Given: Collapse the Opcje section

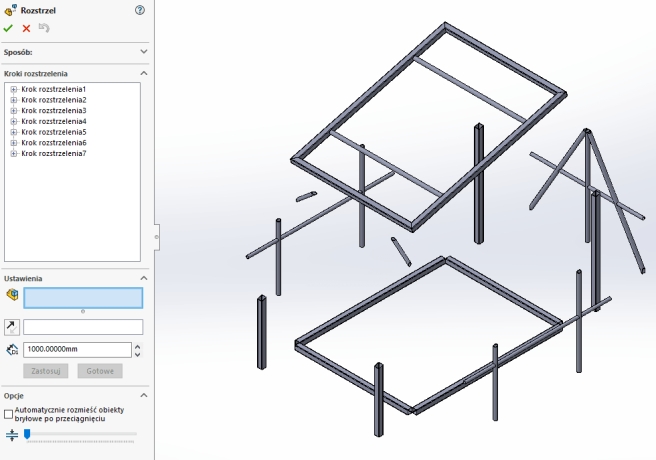Looking at the screenshot, I should coord(144,395).
